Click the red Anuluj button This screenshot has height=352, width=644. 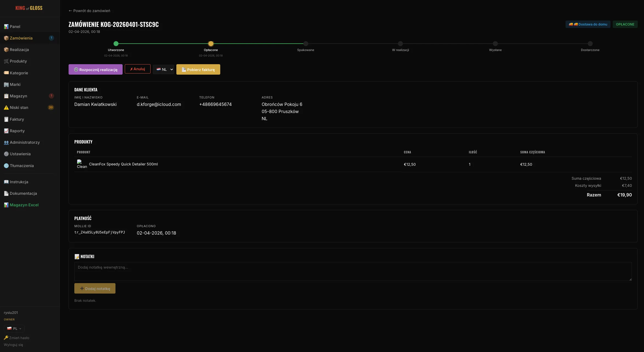tap(137, 69)
